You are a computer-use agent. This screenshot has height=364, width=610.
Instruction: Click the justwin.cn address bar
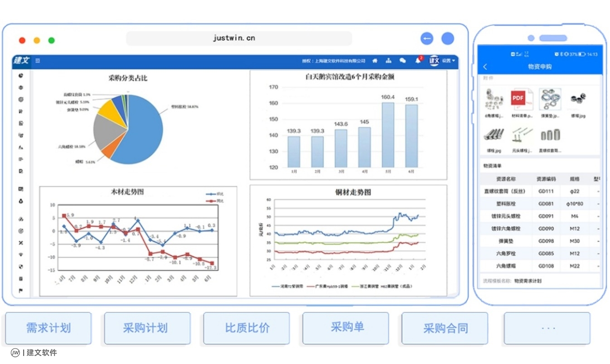coord(239,38)
